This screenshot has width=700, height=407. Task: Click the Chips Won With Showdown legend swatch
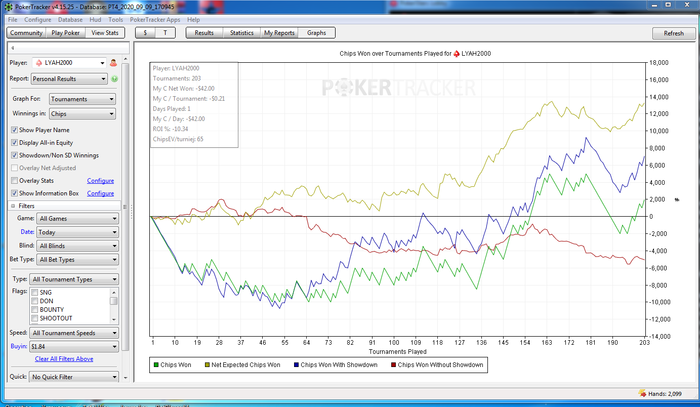[x=296, y=365]
